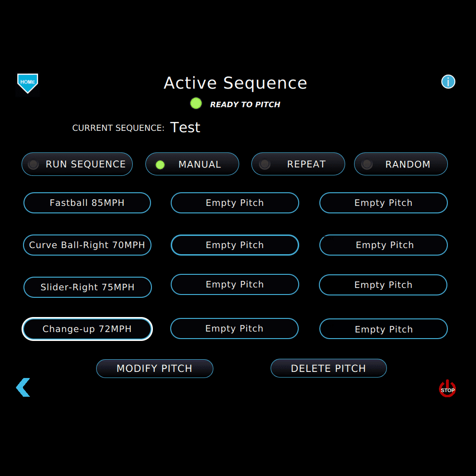The image size is (476, 476).
Task: Select the Fastball 85MPH pitch
Action: pos(87,203)
